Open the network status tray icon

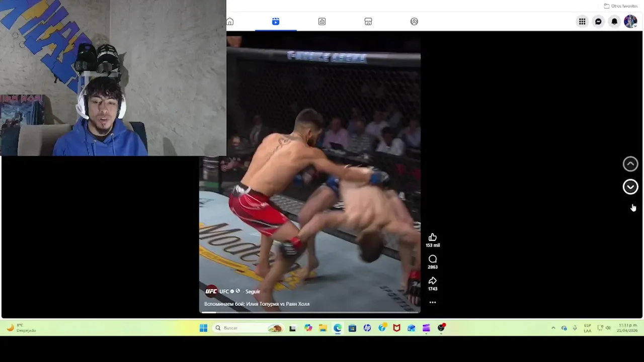[x=600, y=328]
